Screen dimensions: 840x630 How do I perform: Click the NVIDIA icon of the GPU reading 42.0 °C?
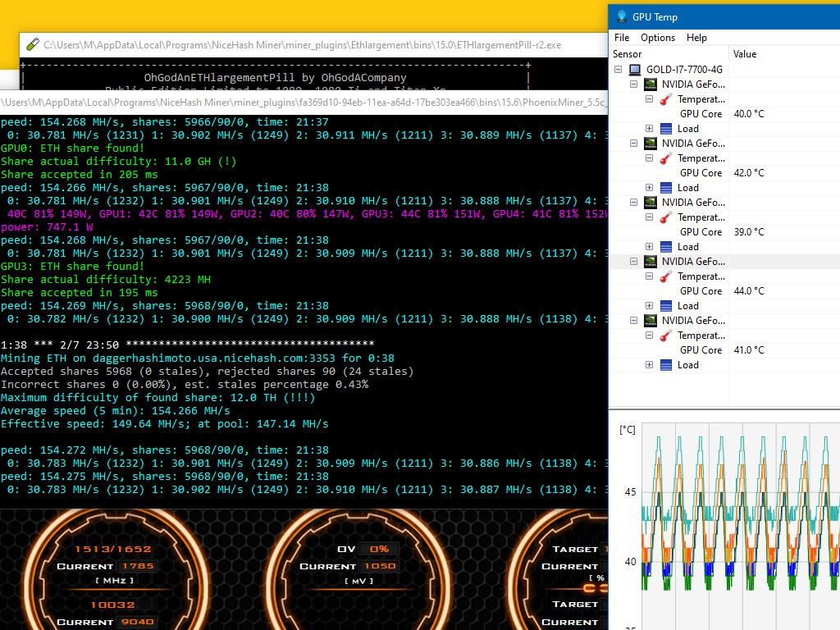(x=651, y=143)
